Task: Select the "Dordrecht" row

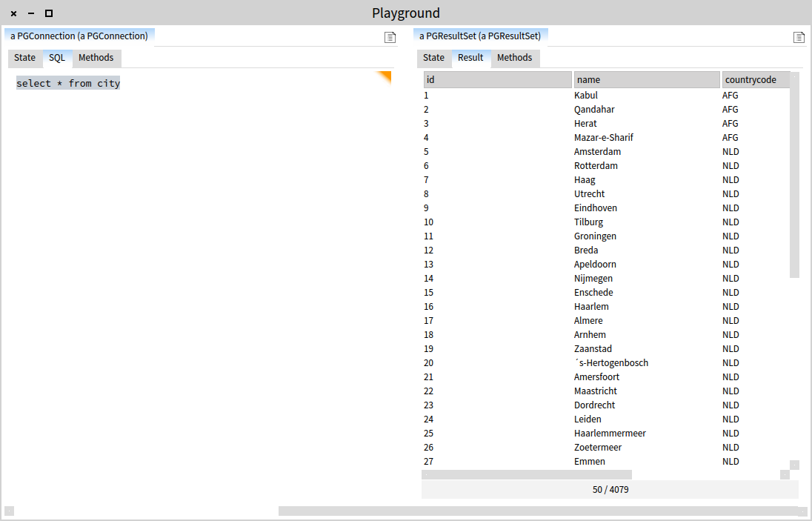Action: 606,405
